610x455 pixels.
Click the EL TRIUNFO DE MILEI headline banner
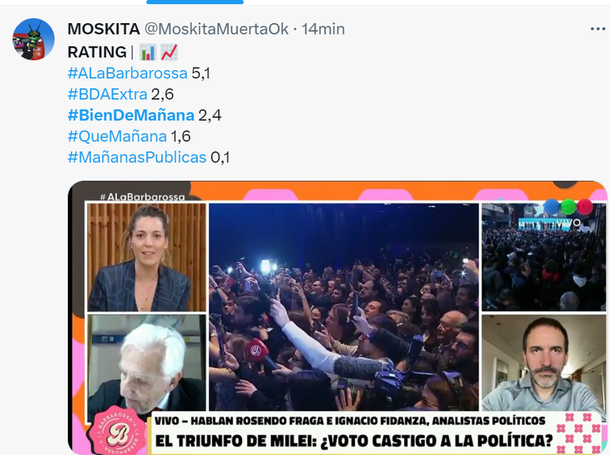pos(354,441)
